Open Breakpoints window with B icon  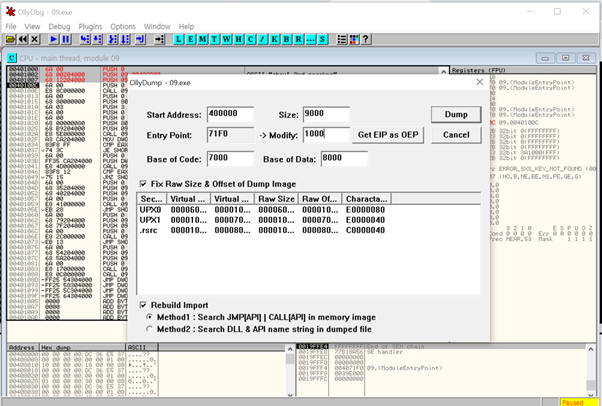[x=286, y=39]
